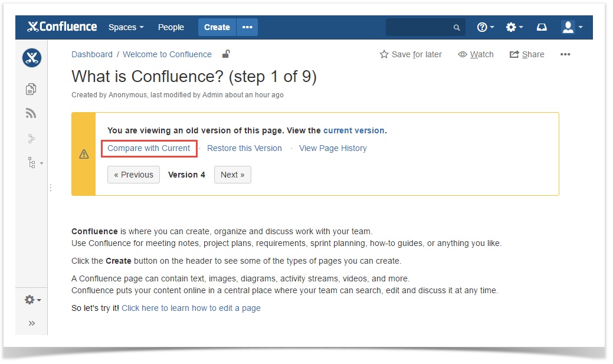Click the search magnifier icon
Screen dimensions: 613x364
pos(456,27)
